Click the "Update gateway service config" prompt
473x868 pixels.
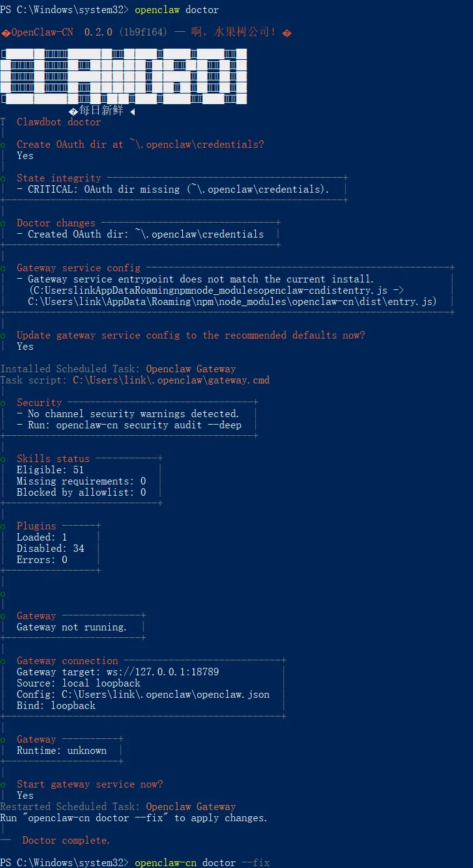[190, 335]
